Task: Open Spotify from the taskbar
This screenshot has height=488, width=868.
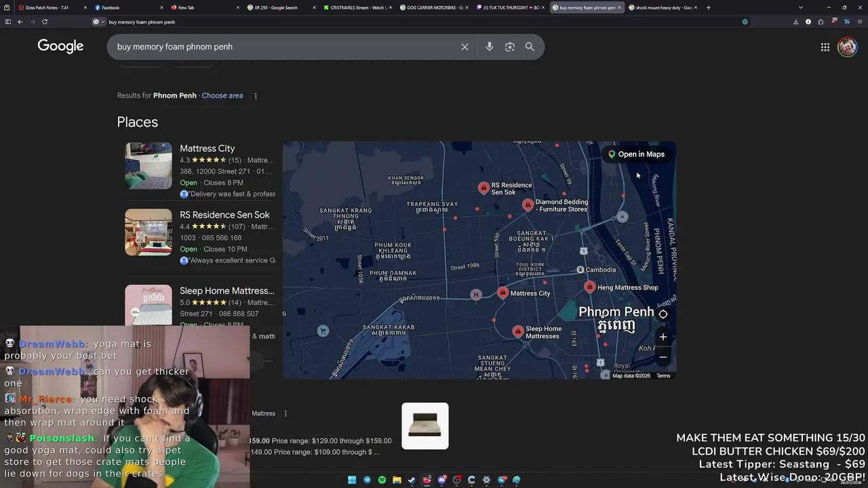Action: pos(382,480)
